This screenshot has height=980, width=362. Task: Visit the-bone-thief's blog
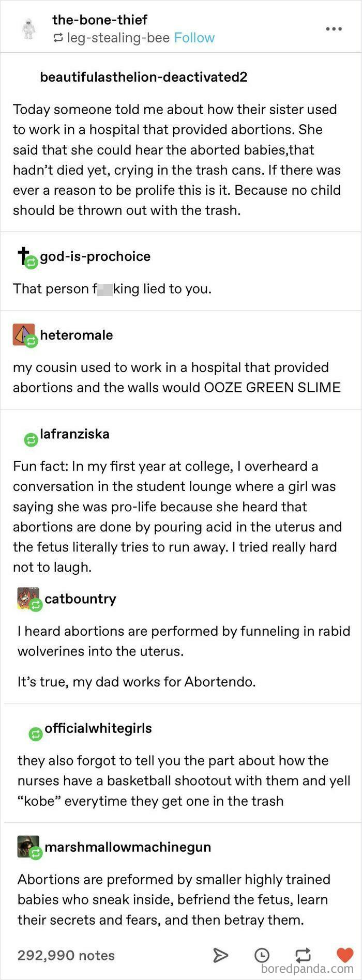pyautogui.click(x=99, y=20)
